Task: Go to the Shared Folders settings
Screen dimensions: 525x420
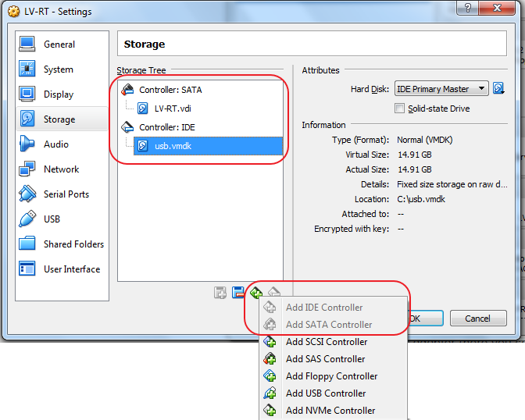Action: pyautogui.click(x=73, y=244)
